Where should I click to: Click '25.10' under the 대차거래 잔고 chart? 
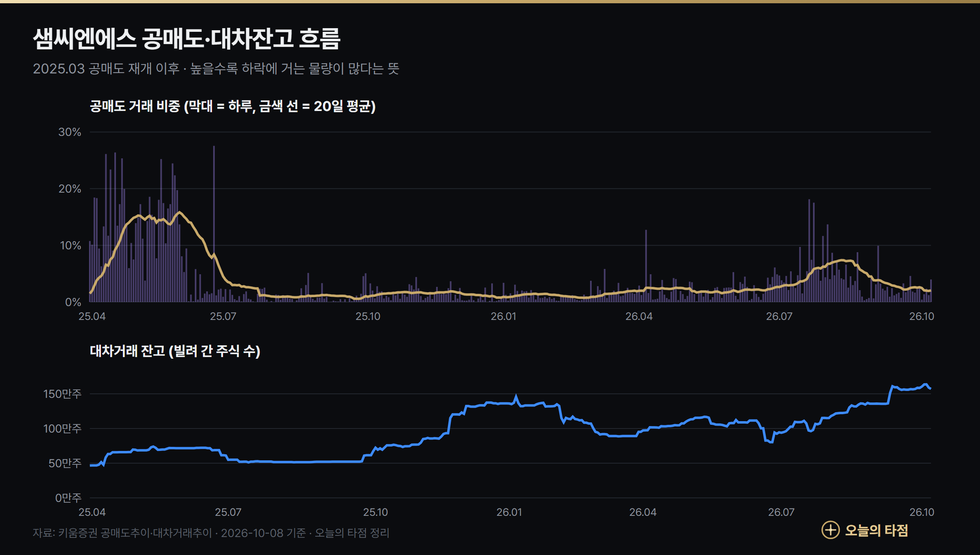(376, 512)
